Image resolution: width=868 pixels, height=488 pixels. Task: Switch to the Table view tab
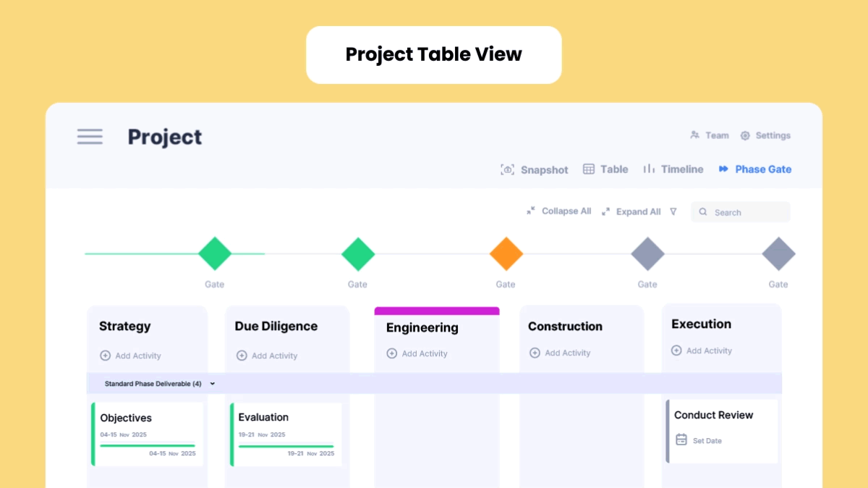606,169
